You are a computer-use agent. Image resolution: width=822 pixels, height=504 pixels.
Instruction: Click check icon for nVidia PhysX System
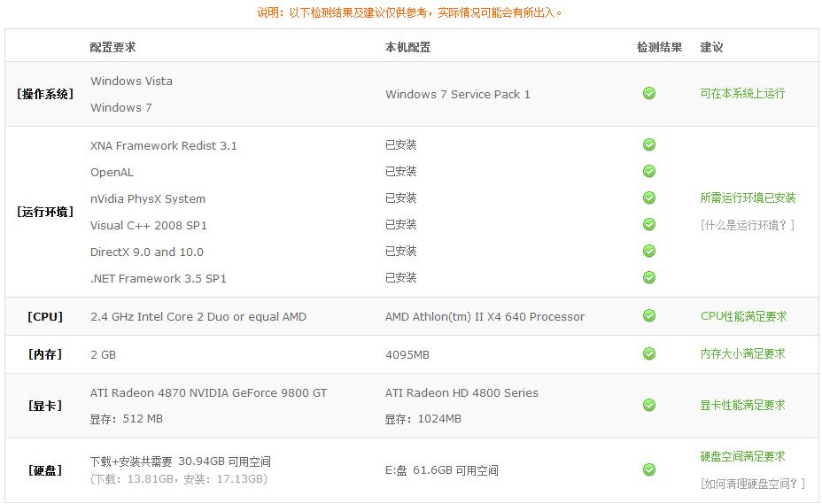(649, 198)
